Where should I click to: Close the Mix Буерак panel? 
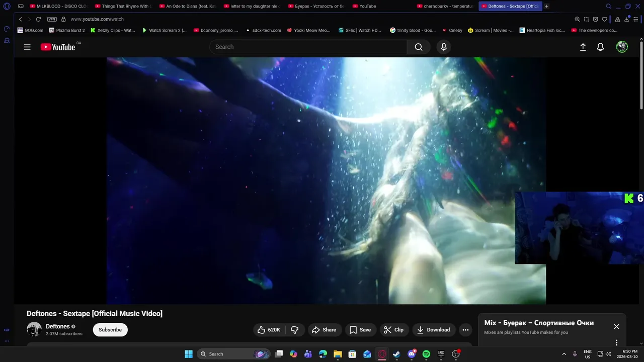click(616, 326)
